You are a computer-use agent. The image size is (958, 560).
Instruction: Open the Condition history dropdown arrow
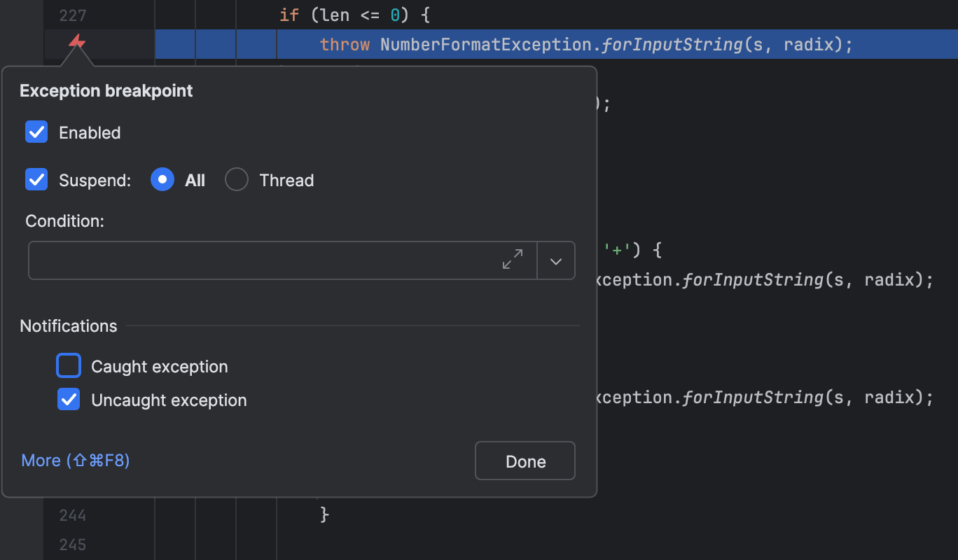tap(556, 261)
